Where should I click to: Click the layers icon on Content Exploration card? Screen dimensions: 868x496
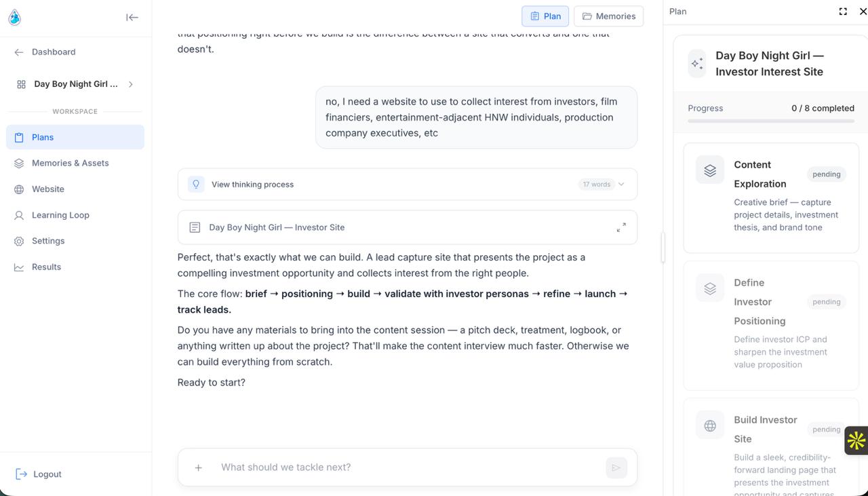click(x=709, y=170)
